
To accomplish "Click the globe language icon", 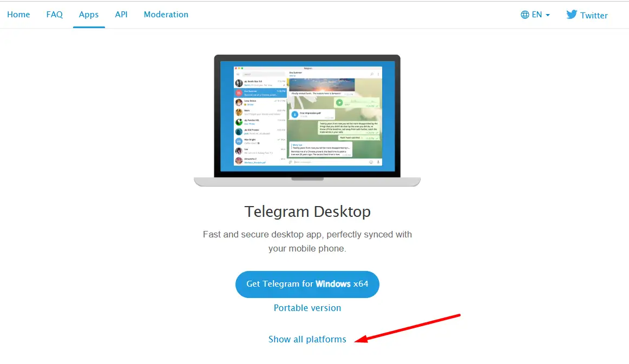I will click(x=525, y=15).
